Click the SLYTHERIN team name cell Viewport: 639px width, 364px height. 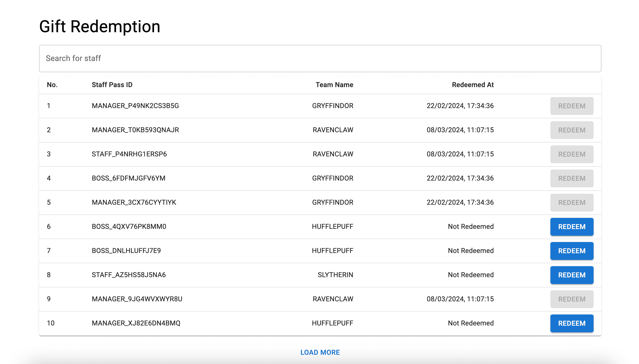tap(335, 275)
